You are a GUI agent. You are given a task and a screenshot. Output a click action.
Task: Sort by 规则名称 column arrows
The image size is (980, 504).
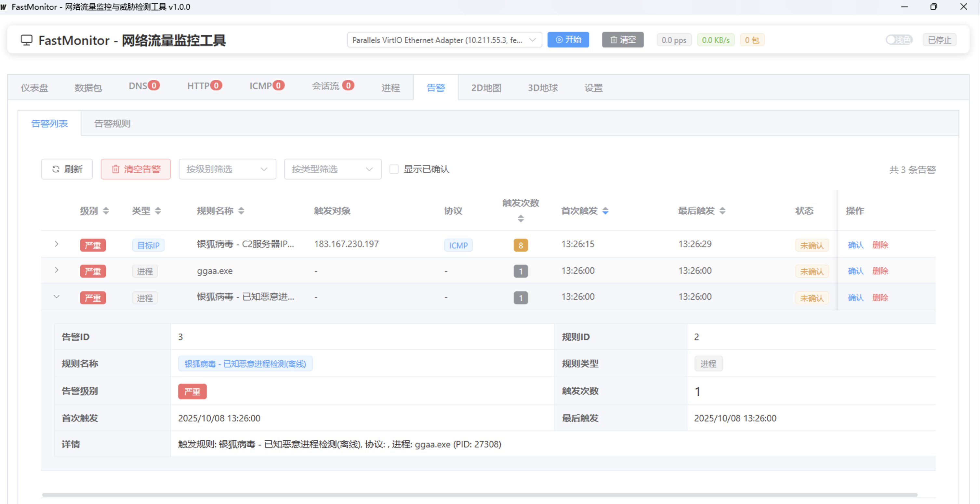coord(241,211)
